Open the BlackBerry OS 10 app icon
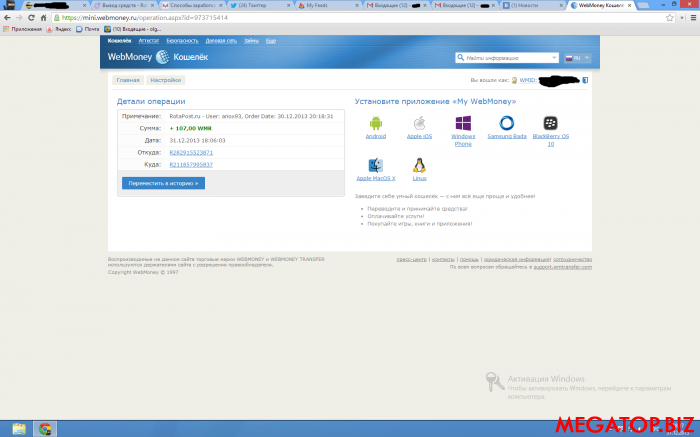700x437 pixels. 550,123
